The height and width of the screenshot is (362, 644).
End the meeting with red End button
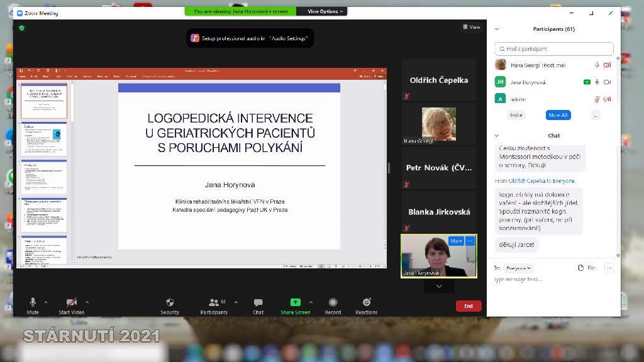coord(469,306)
